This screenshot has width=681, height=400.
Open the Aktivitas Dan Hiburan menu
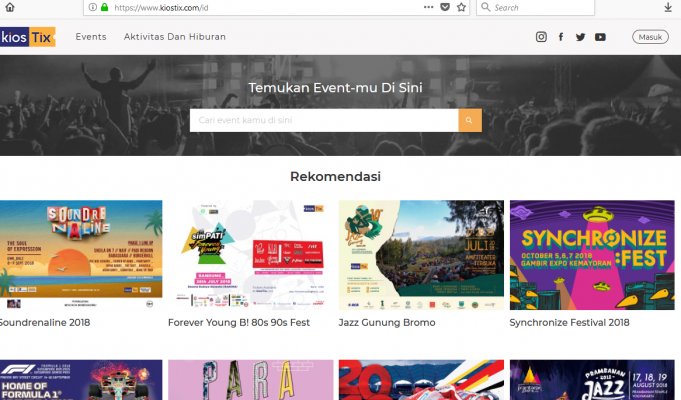(x=174, y=37)
